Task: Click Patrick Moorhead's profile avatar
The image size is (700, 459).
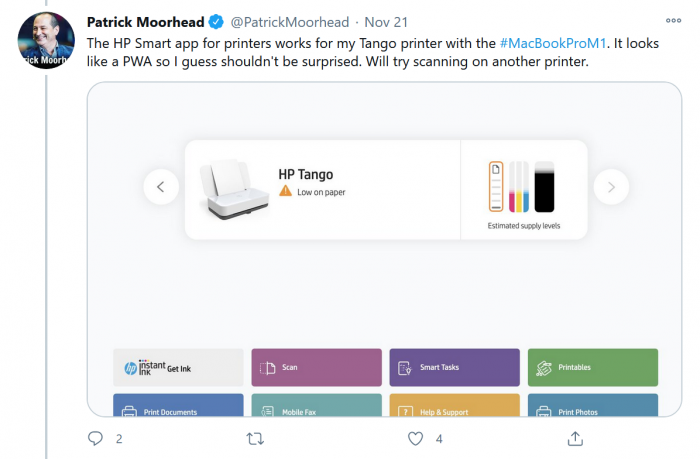Action: 46,40
